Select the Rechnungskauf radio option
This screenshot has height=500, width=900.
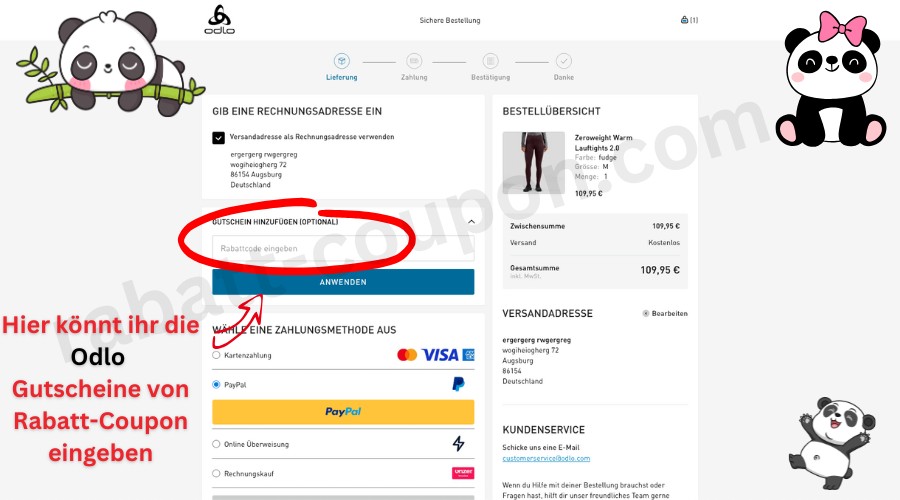point(216,474)
